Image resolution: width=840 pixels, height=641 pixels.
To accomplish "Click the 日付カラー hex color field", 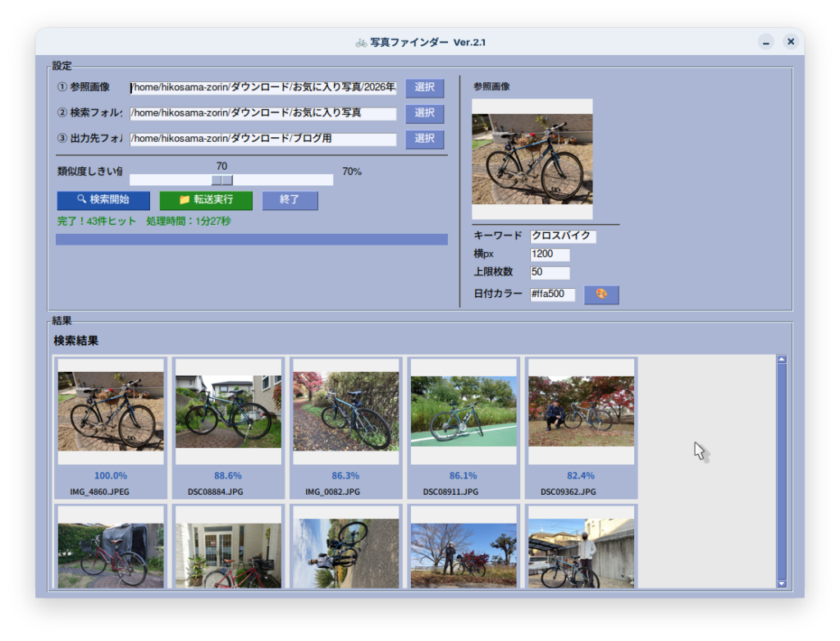I will coord(552,294).
